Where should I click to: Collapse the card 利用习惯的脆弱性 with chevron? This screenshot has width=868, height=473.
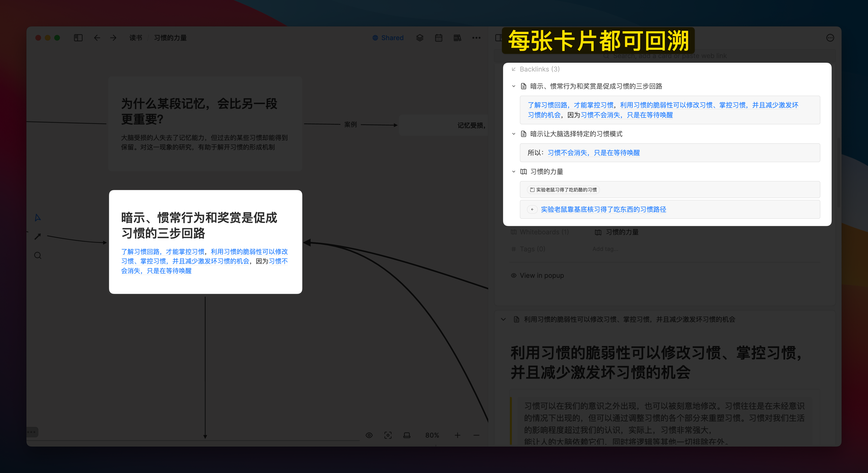503,319
